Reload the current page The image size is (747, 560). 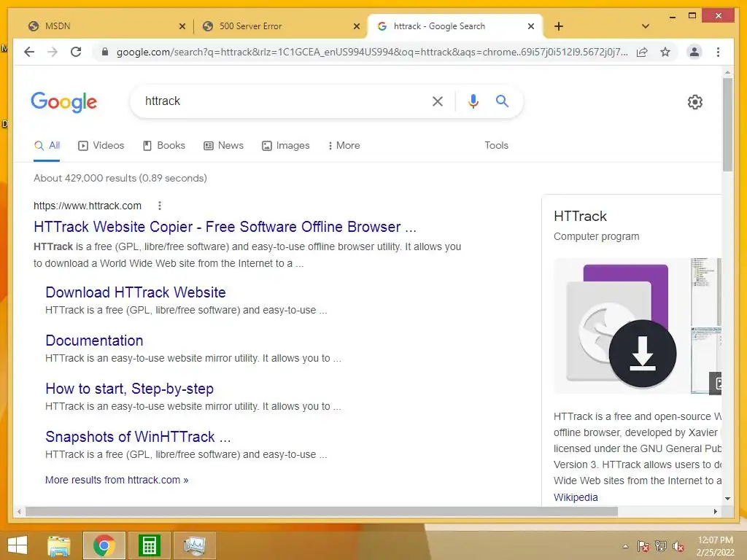[76, 52]
